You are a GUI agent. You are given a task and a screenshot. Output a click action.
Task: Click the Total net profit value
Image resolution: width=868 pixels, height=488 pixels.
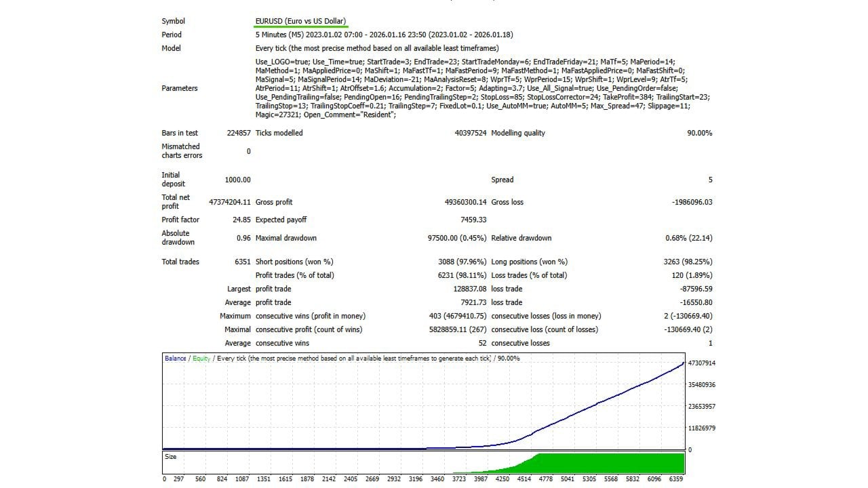tap(231, 201)
